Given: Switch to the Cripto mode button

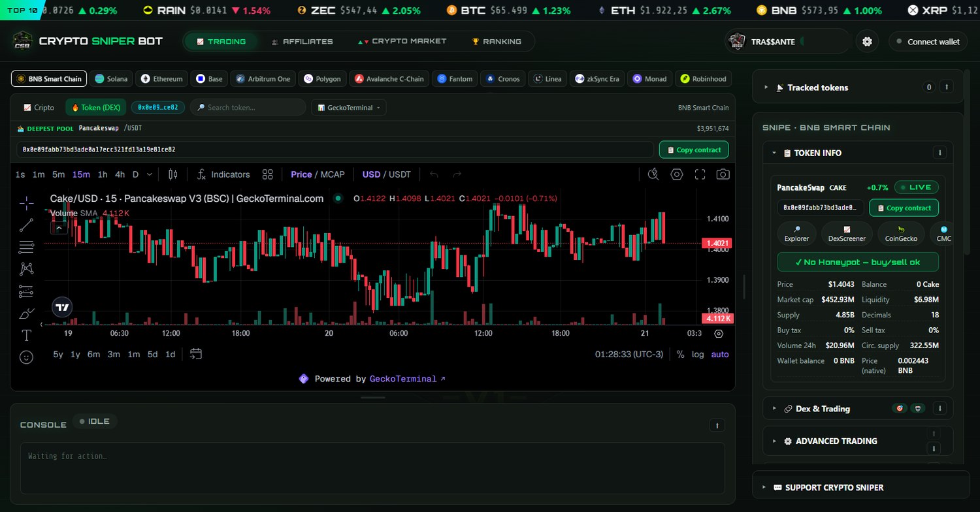Looking at the screenshot, I should coord(39,107).
